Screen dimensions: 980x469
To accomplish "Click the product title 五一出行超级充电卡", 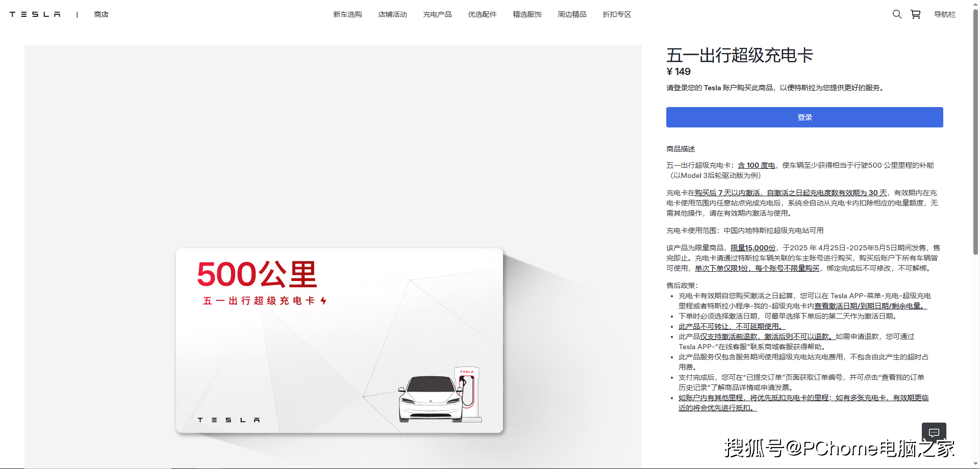I will [x=740, y=55].
